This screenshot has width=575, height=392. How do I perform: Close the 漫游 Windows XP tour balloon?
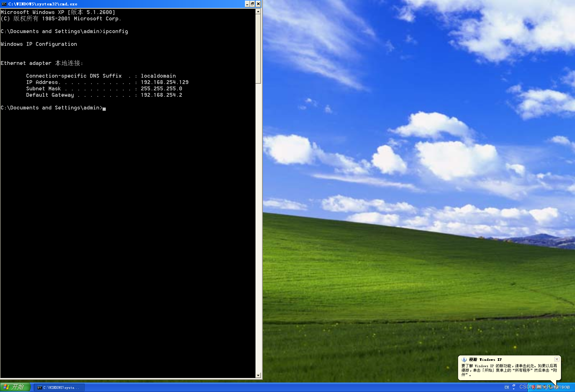pos(557,359)
